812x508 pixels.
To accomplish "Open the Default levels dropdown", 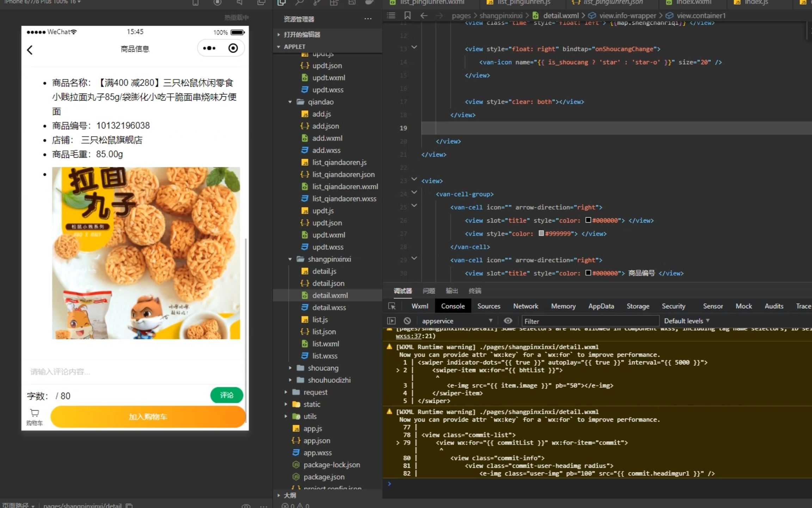I will coord(685,321).
